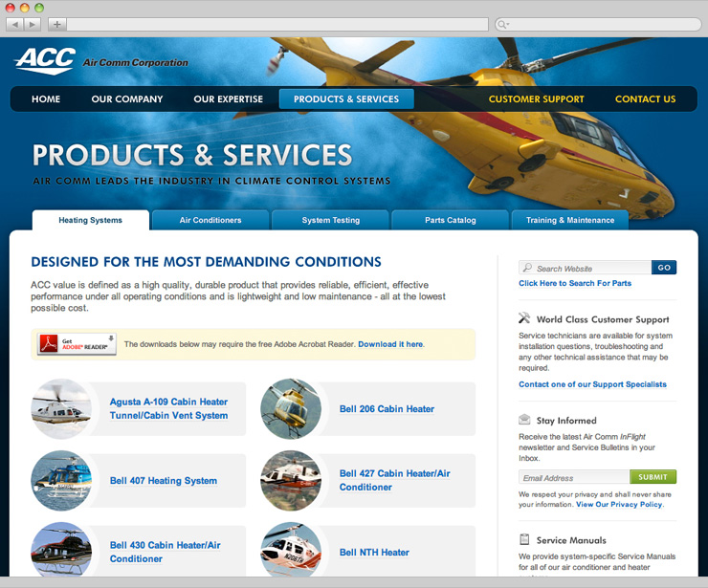Viewport: 708px width, 588px height.
Task: Click the tools icon beside World Class Customer Support
Action: [x=524, y=318]
